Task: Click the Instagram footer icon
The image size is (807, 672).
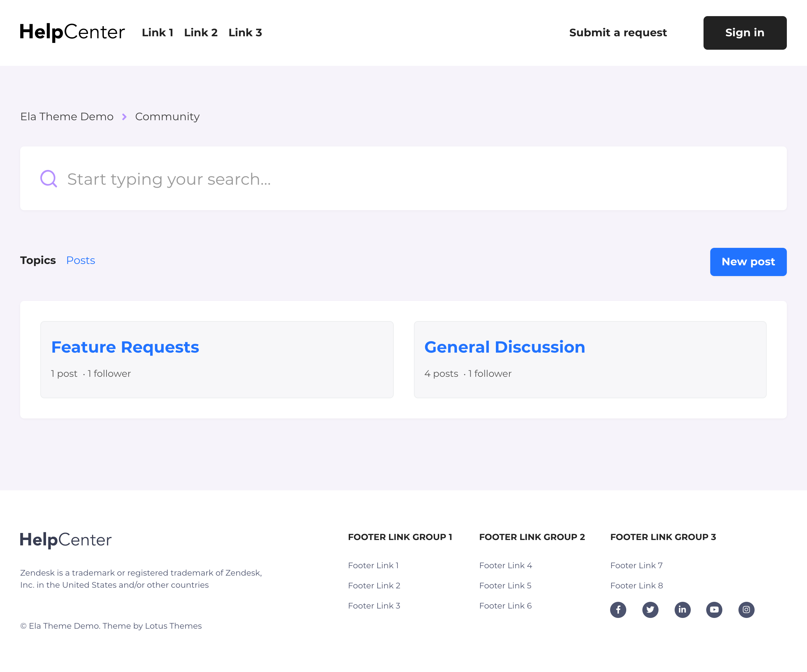Action: (x=746, y=610)
